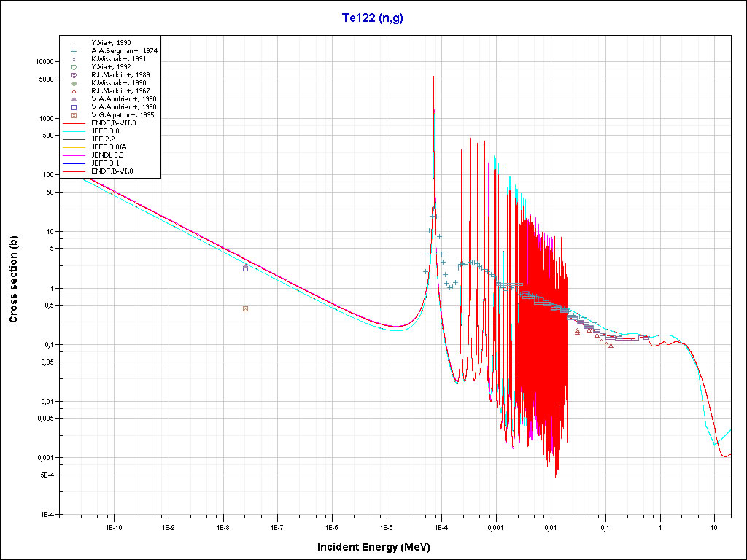Pick the blue JEFF 3.1 line swatch

click(74, 163)
